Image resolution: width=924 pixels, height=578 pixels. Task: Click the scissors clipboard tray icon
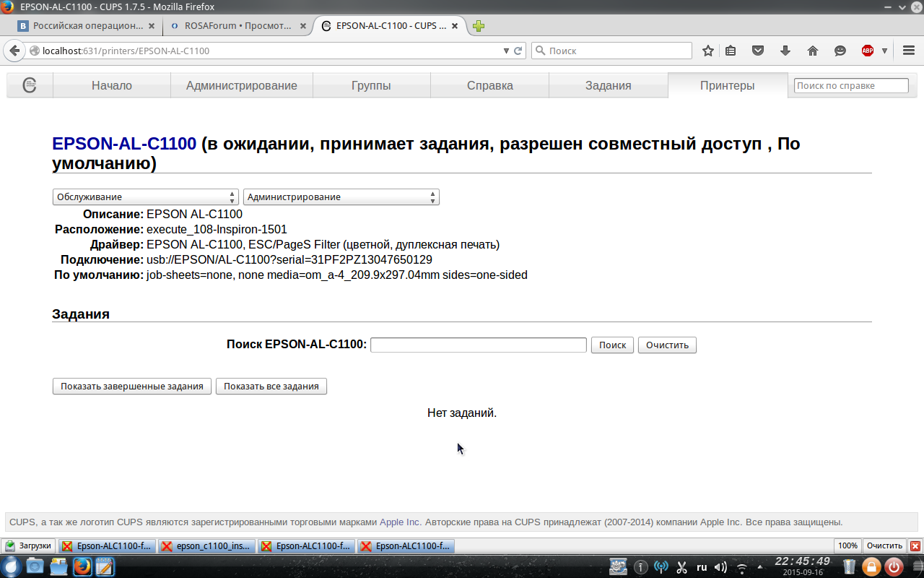[681, 567]
